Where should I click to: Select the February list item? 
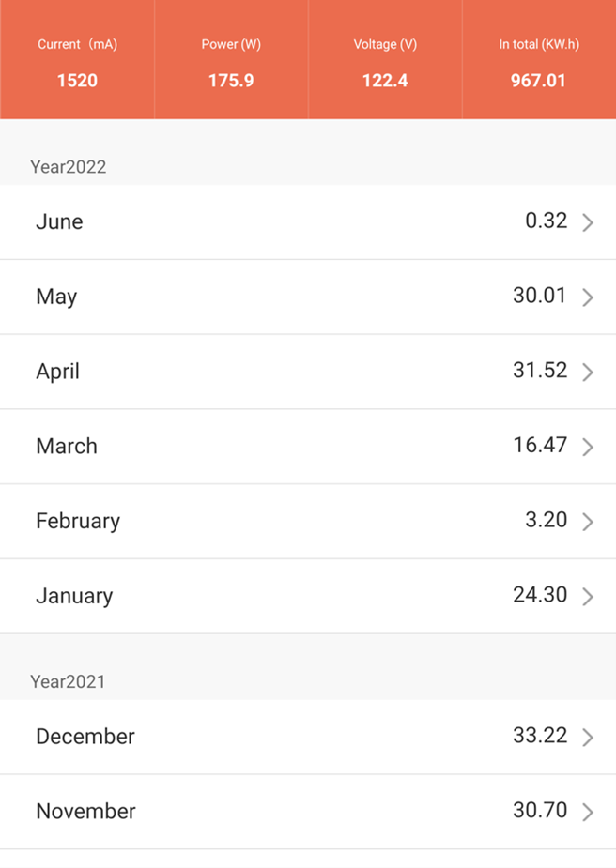[308, 522]
